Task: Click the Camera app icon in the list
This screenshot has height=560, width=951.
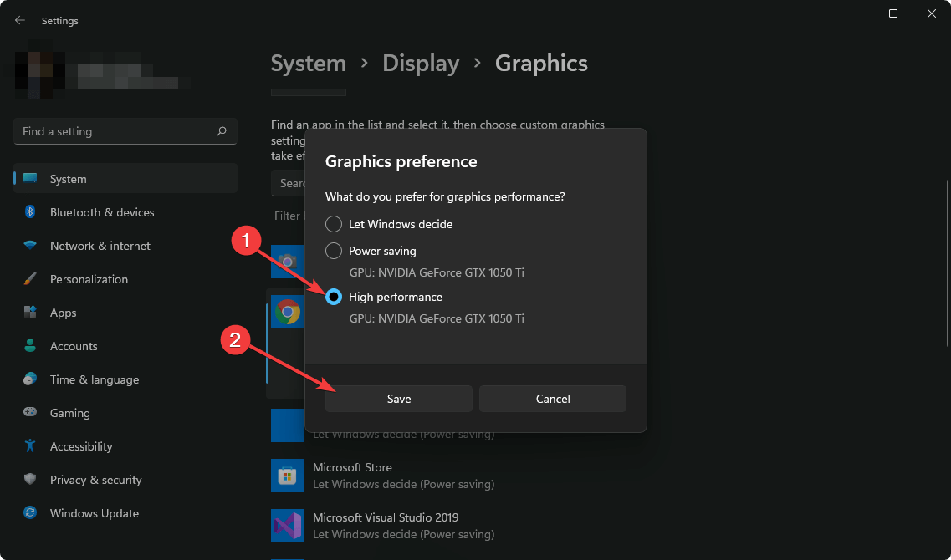Action: 288,262
